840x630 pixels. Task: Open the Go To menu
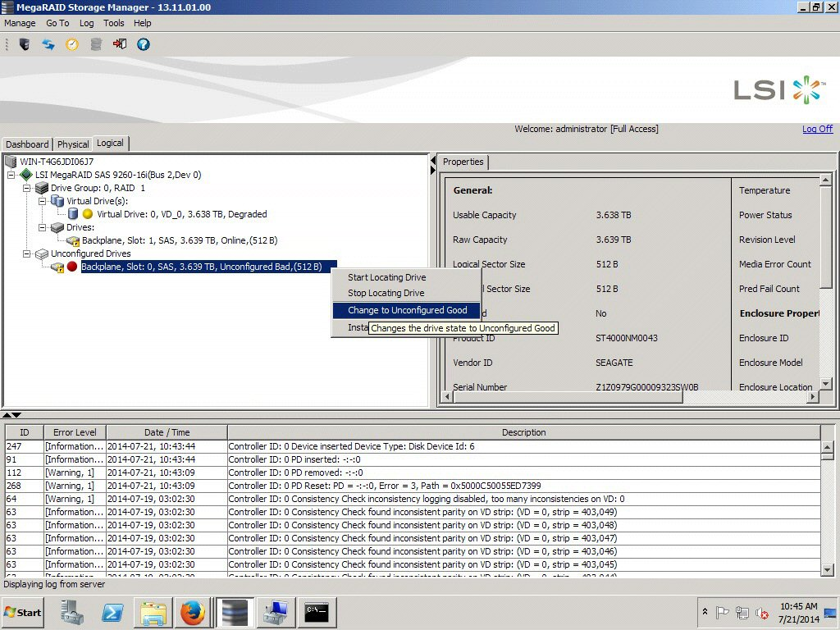click(58, 23)
